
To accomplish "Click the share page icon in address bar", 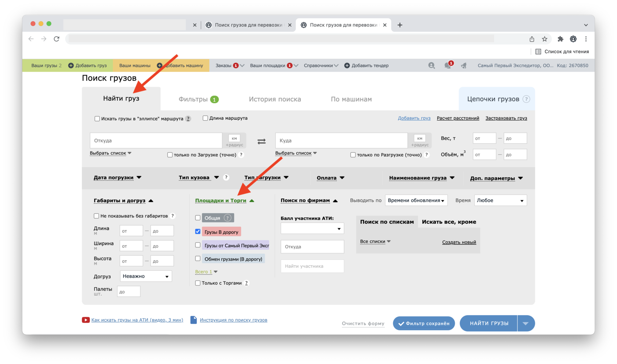I will 532,39.
